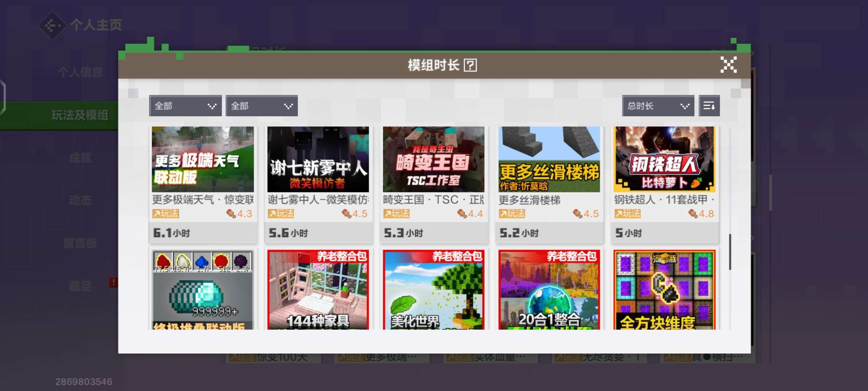The height and width of the screenshot is (391, 868).
Task: Click the back arrow beside 个人主页
Action: point(53,25)
